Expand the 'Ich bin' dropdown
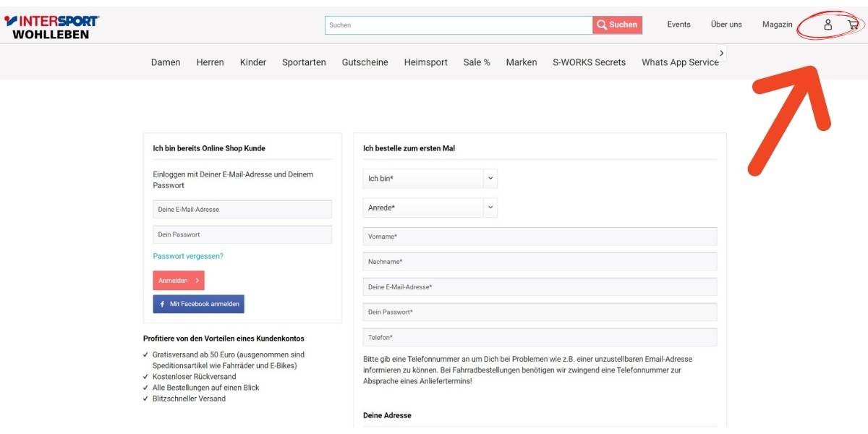The height and width of the screenshot is (434, 868). tap(430, 179)
